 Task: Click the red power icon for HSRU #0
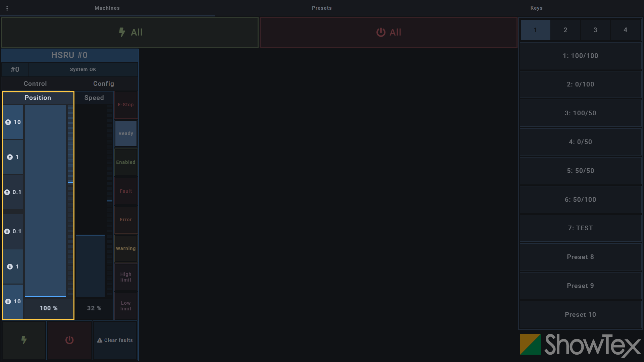tap(69, 340)
